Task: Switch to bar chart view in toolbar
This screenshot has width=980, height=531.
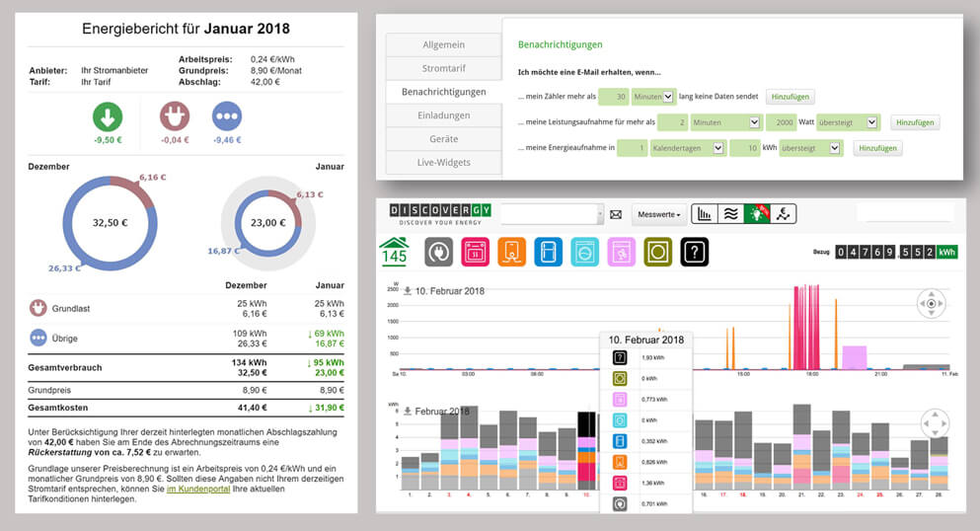Action: [706, 214]
